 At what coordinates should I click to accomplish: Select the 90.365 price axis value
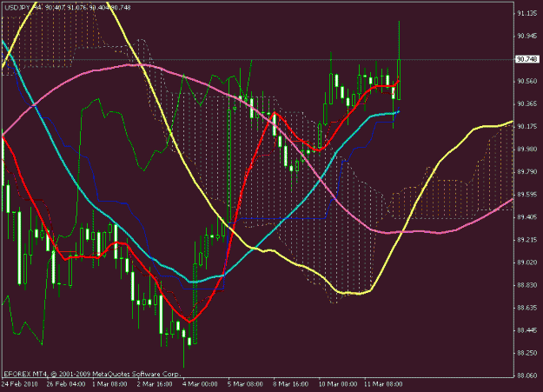point(527,103)
